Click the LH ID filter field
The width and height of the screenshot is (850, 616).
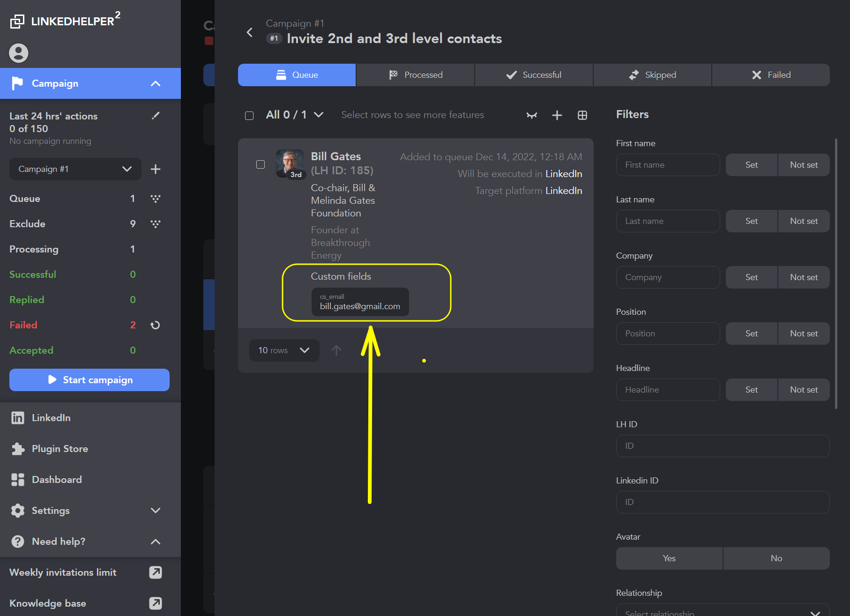pyautogui.click(x=723, y=446)
